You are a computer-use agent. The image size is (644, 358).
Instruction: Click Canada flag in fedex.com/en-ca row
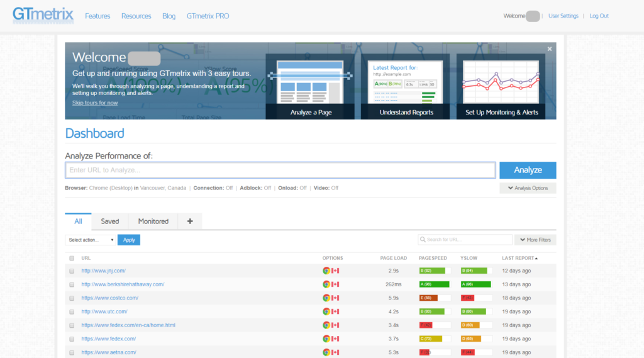tap(336, 325)
